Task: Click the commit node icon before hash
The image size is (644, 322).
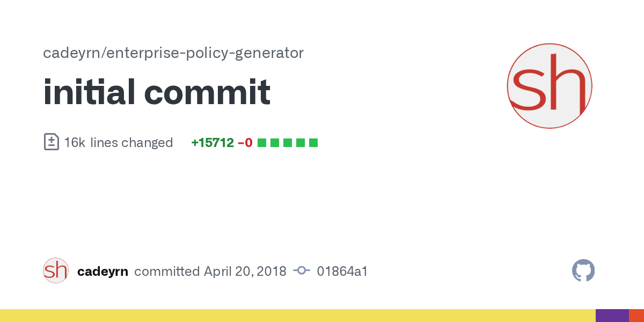Action: [302, 270]
